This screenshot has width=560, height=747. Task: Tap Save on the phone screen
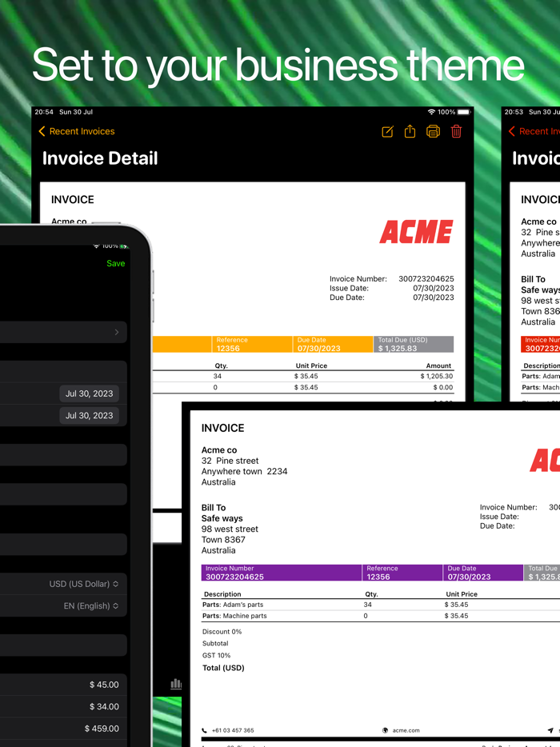pyautogui.click(x=116, y=263)
